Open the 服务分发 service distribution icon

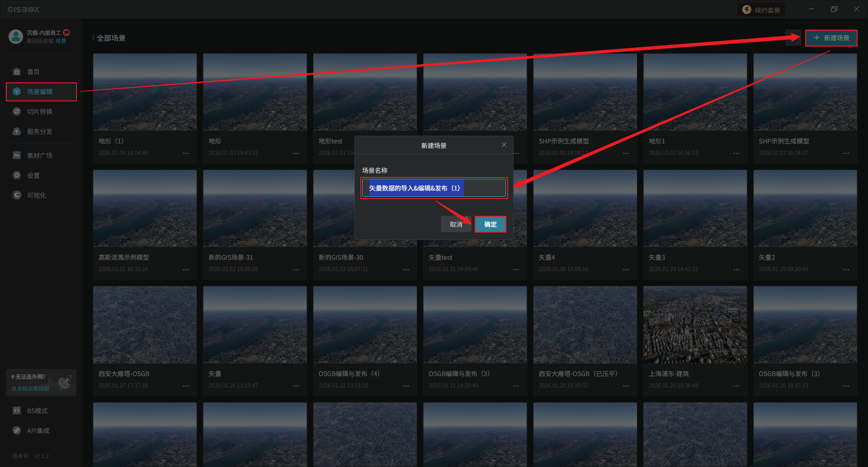[17, 131]
